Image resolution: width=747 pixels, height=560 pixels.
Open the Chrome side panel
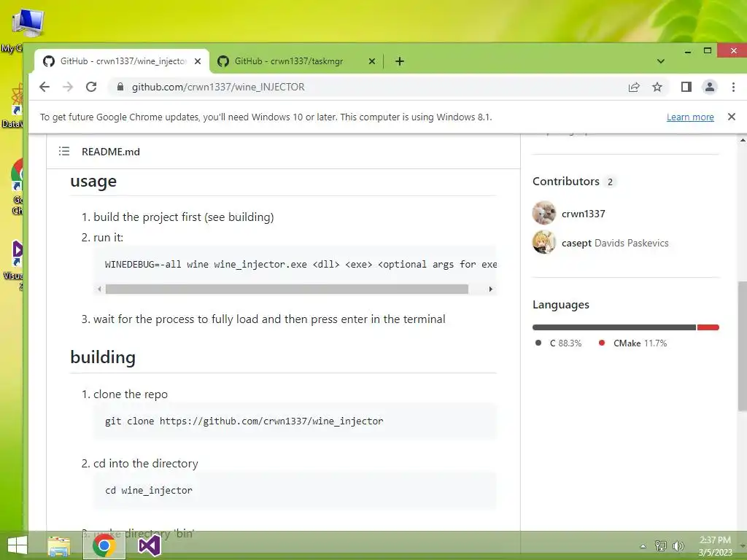pyautogui.click(x=686, y=87)
